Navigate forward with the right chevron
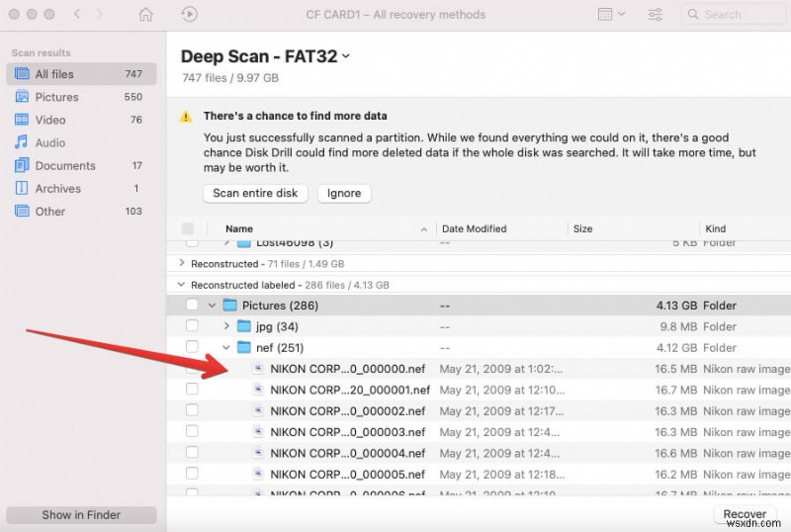Image resolution: width=791 pixels, height=532 pixels. pos(100,14)
